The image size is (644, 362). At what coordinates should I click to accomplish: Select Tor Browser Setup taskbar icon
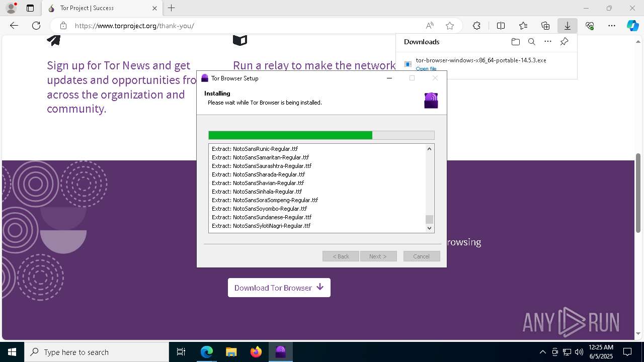pyautogui.click(x=281, y=352)
